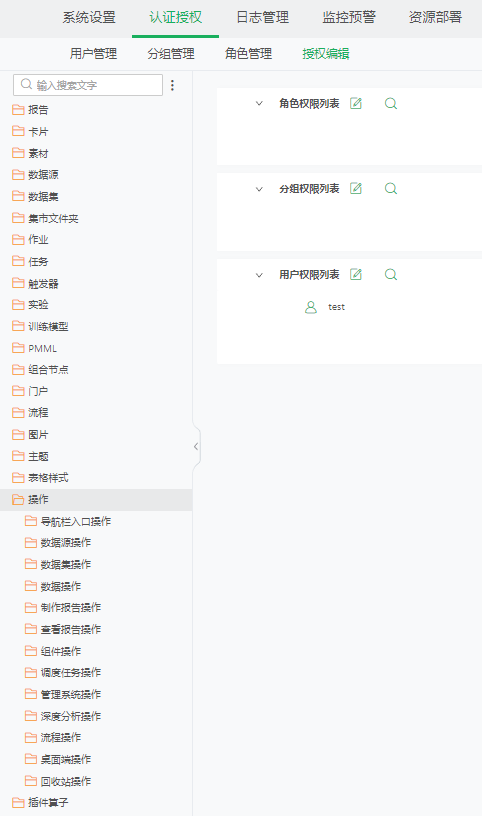Collapse the 角色权限列表 section chevron
This screenshot has height=816, width=482.
pos(259,104)
